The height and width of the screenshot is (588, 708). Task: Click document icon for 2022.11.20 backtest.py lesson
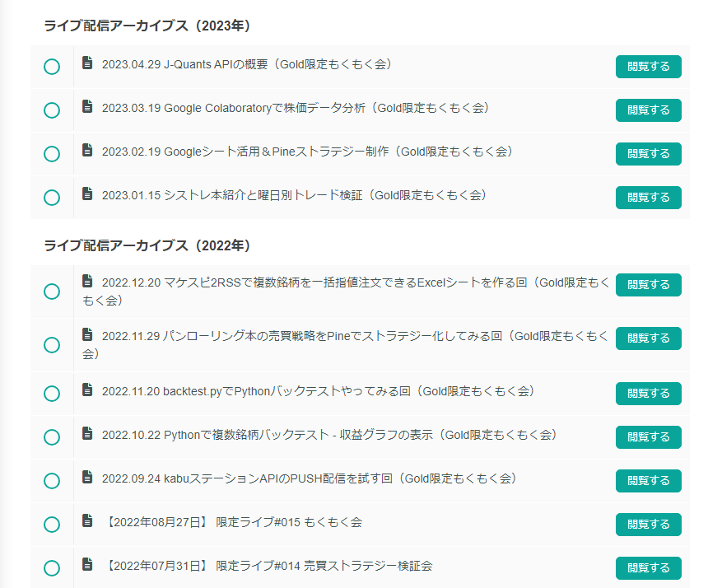point(87,390)
